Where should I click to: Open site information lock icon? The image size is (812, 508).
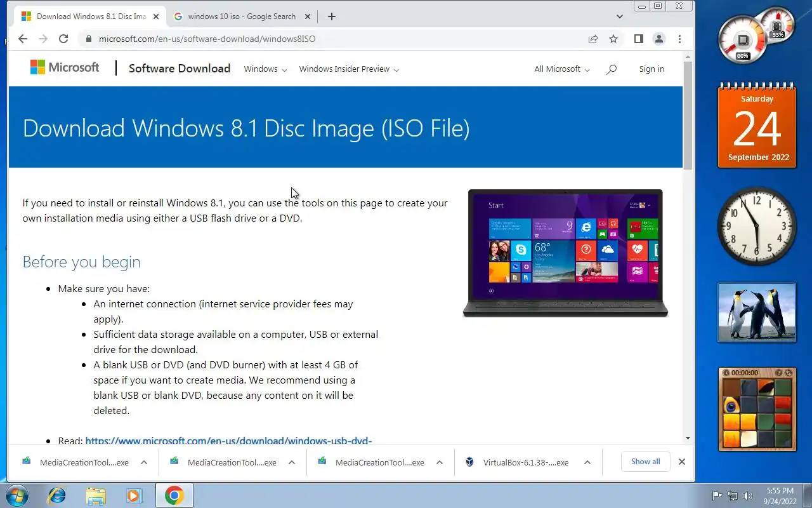click(88, 39)
